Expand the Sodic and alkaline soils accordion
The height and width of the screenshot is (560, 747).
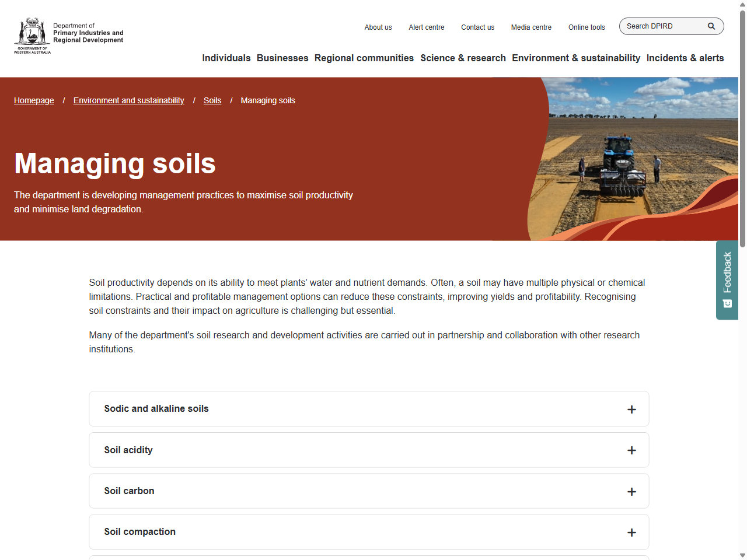(x=369, y=409)
